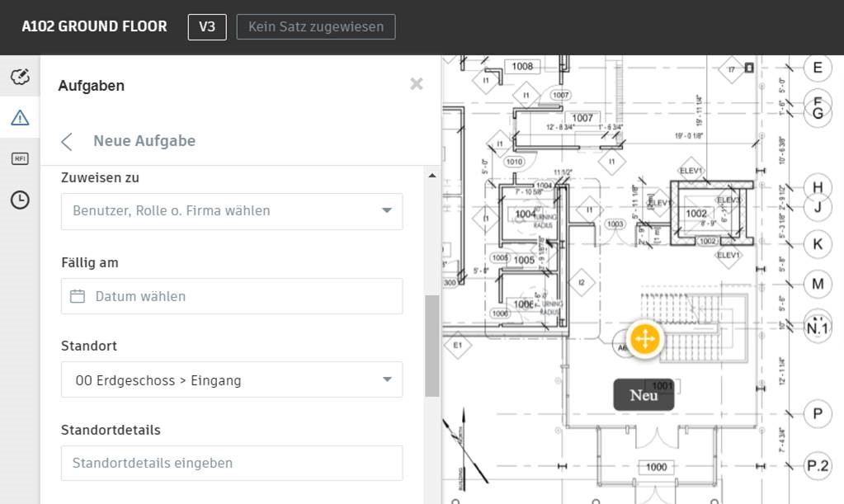This screenshot has width=844, height=504.
Task: Select the Issues warning triangle icon
Action: coord(20,118)
